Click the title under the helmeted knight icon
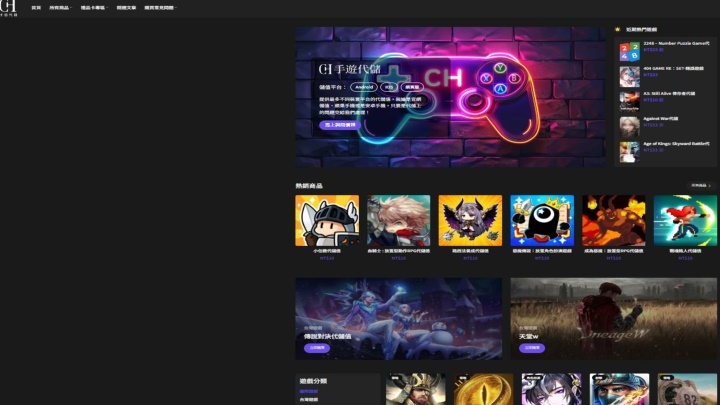The height and width of the screenshot is (405, 720). 327,251
